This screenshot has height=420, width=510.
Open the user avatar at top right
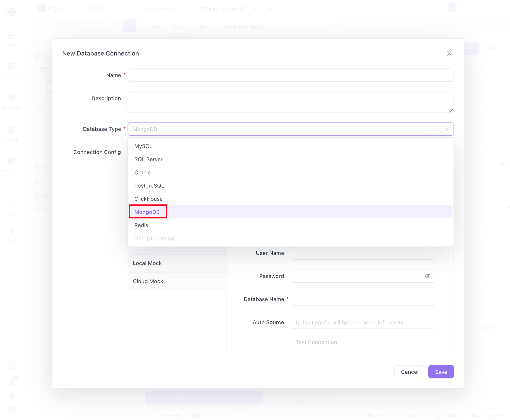click(x=452, y=7)
